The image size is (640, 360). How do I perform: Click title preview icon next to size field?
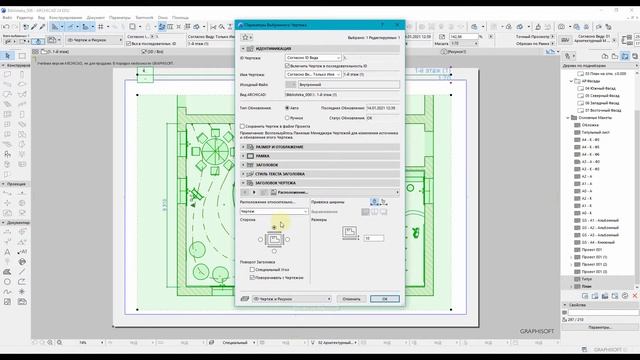point(350,233)
